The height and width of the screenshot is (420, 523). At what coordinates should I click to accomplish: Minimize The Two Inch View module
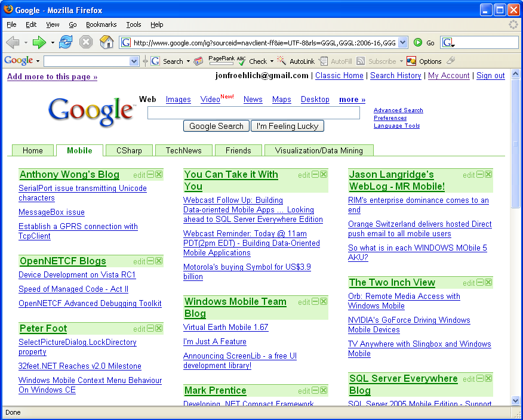coord(480,282)
